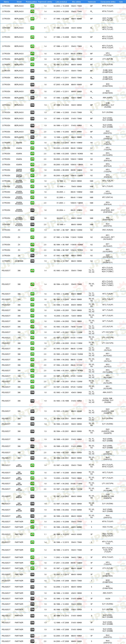Click the '05.1996 -> 12.1998' production years cell

tap(61, 598)
